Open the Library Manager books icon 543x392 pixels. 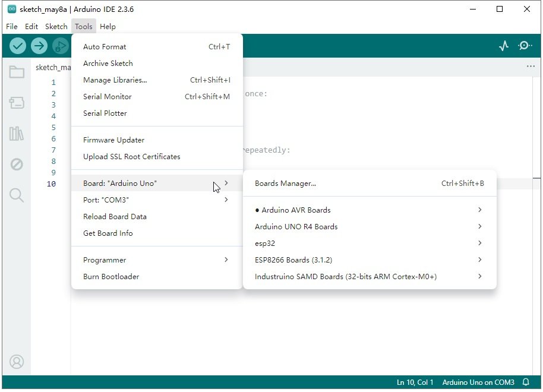pos(17,133)
